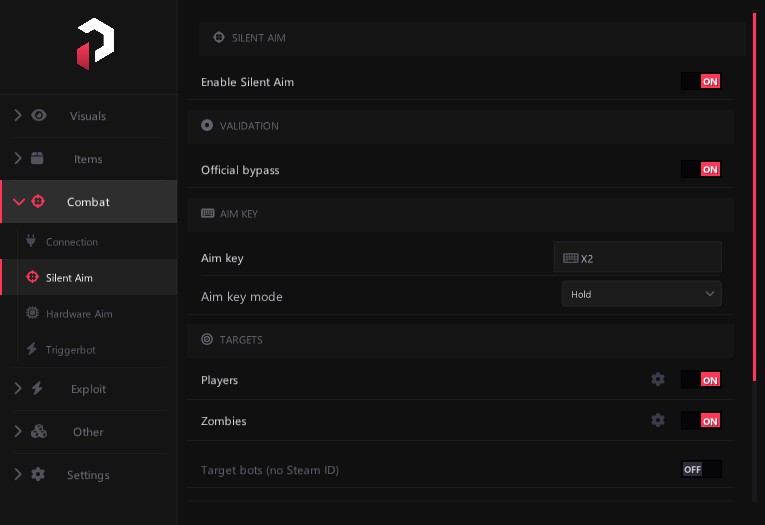This screenshot has height=525, width=765.
Task: Open the Settings menu section
Action: tap(88, 475)
